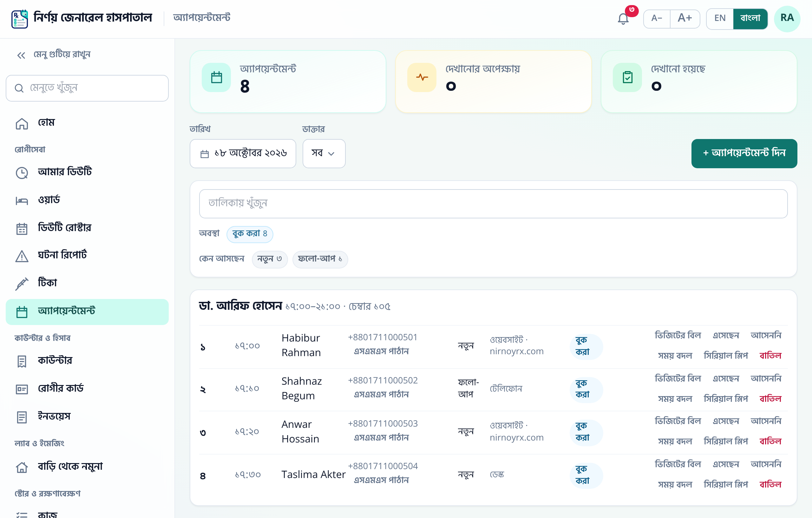The height and width of the screenshot is (518, 812).
Task: Focus the তালিকায় খুঁজুন search field
Action: pyautogui.click(x=493, y=203)
